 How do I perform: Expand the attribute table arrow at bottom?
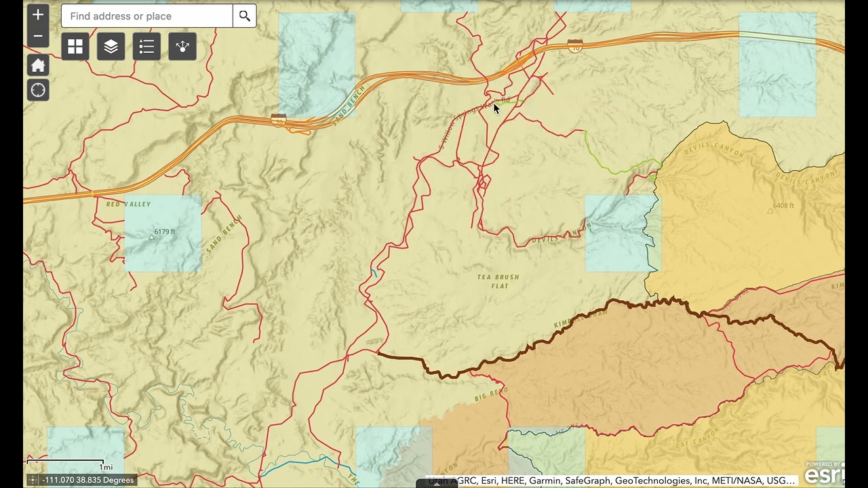point(437,483)
